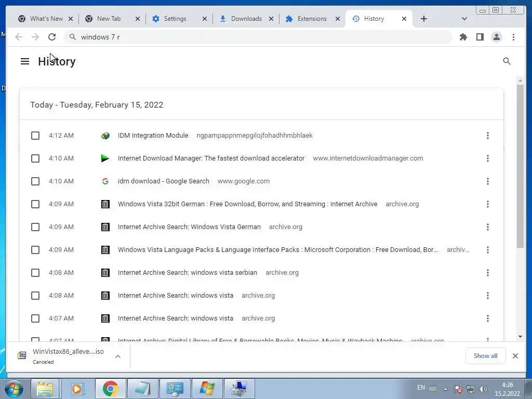Viewport: 532px width, 399px height.
Task: Go back with the Back arrow
Action: [19, 37]
